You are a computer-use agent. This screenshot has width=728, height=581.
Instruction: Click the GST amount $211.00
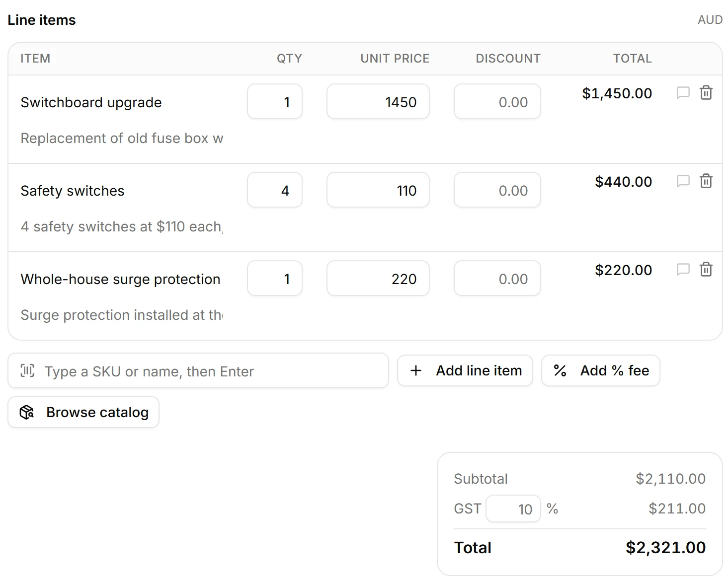677,508
